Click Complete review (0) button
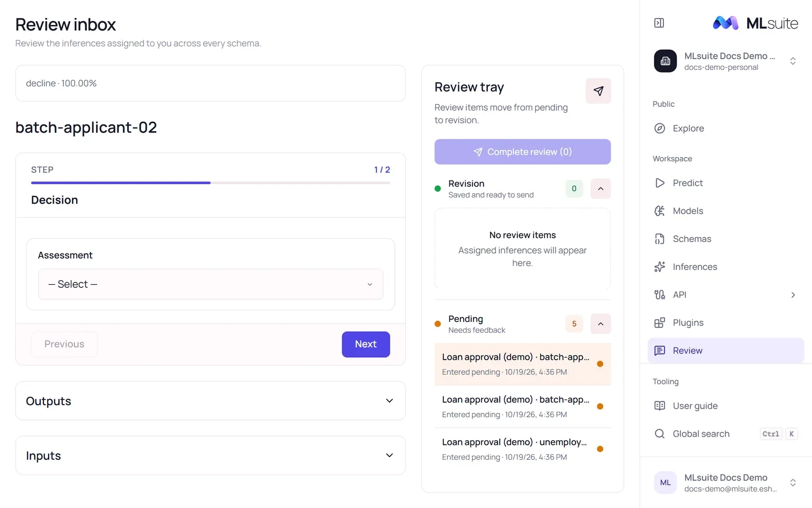 pyautogui.click(x=522, y=152)
